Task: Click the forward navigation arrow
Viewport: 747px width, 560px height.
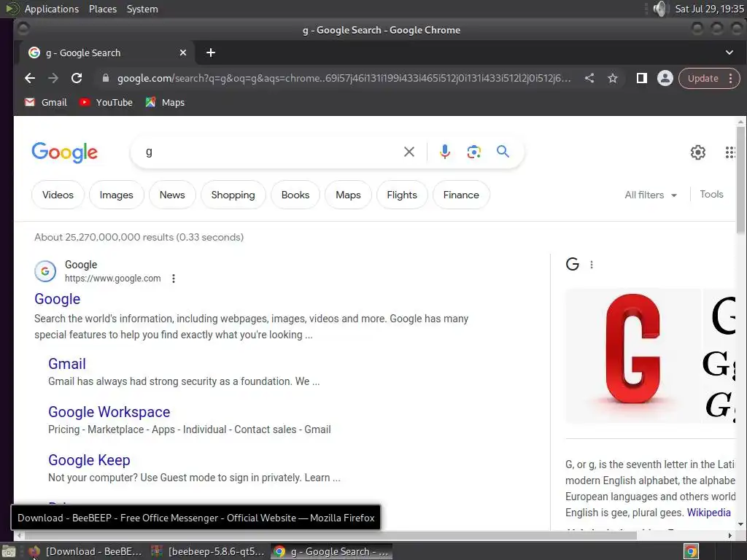Action: point(53,78)
